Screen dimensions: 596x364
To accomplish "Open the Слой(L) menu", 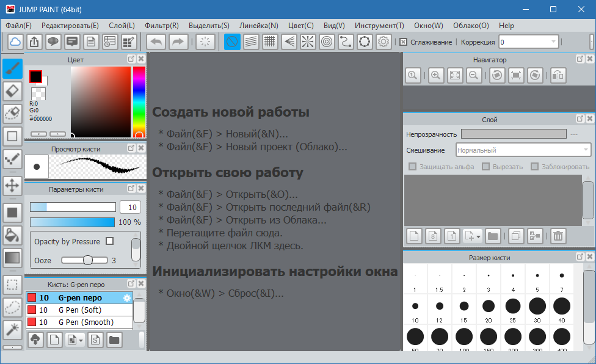I will [122, 26].
